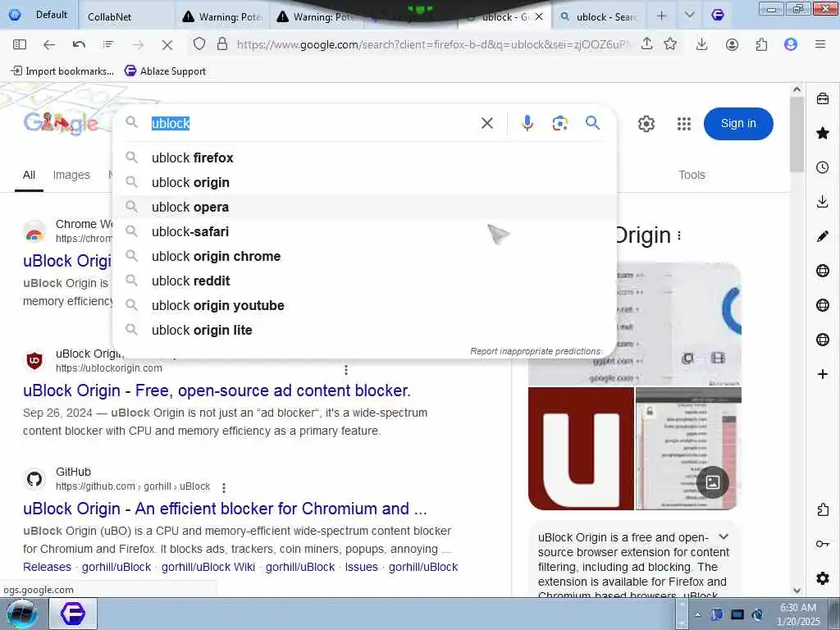Open sidebar pencil notes tool
This screenshot has height=630, width=840.
pyautogui.click(x=823, y=236)
